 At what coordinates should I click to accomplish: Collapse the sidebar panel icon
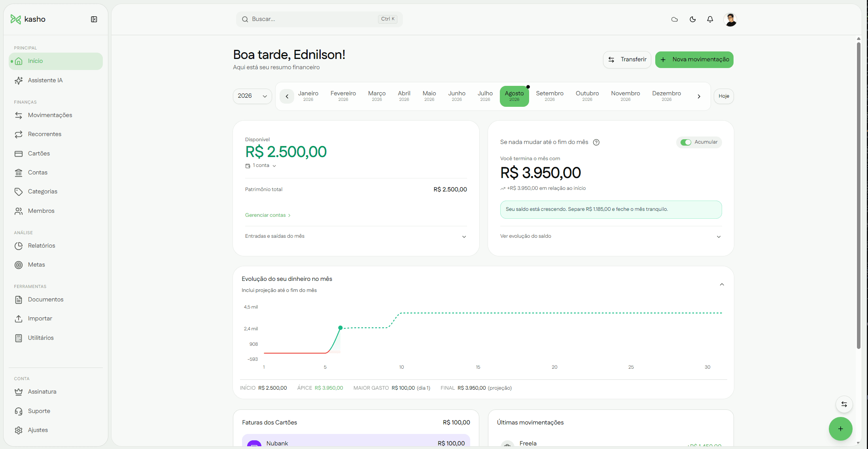click(94, 19)
